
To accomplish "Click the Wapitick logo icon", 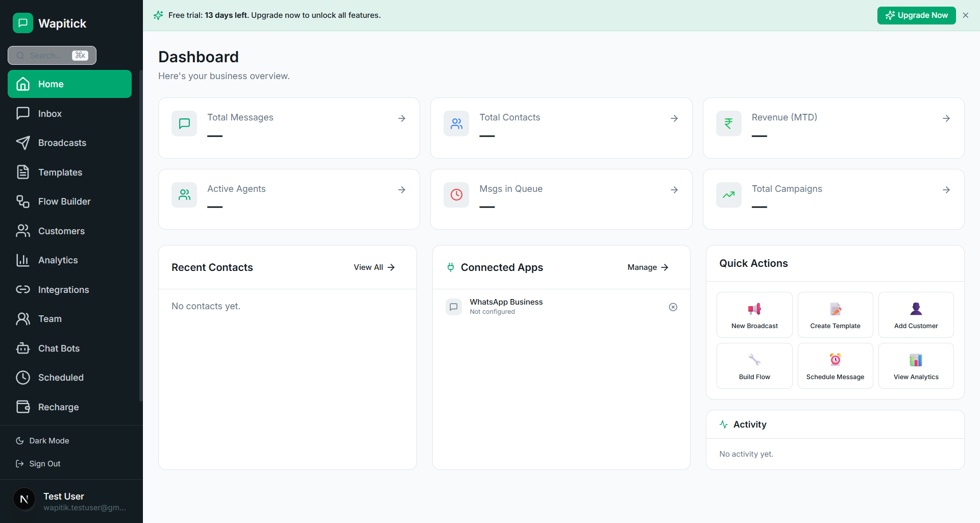I will click(x=23, y=23).
